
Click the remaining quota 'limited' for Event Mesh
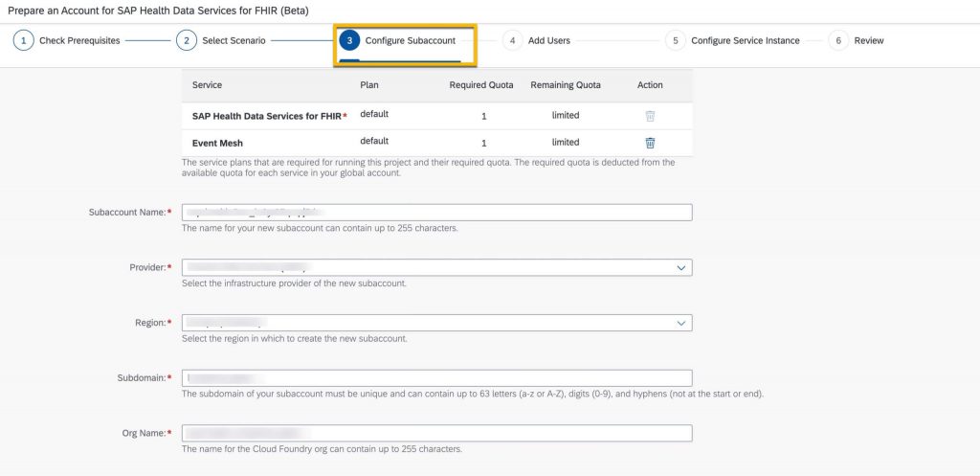(566, 142)
